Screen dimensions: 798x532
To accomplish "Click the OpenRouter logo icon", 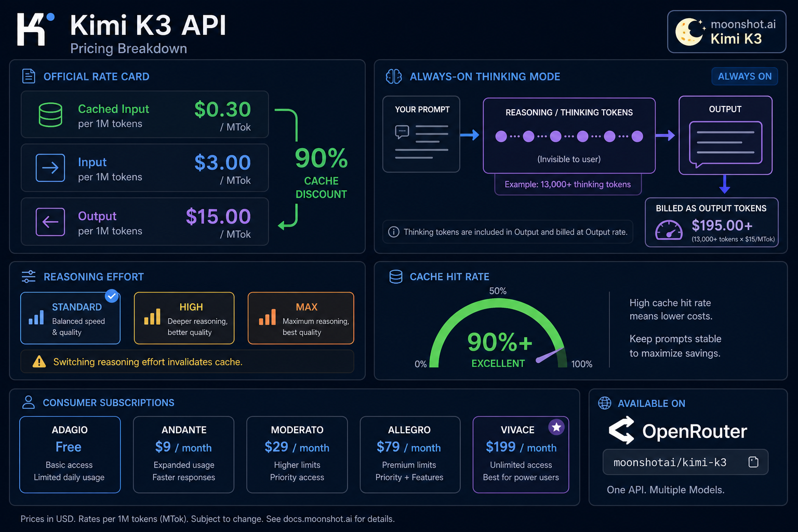I will [x=621, y=430].
